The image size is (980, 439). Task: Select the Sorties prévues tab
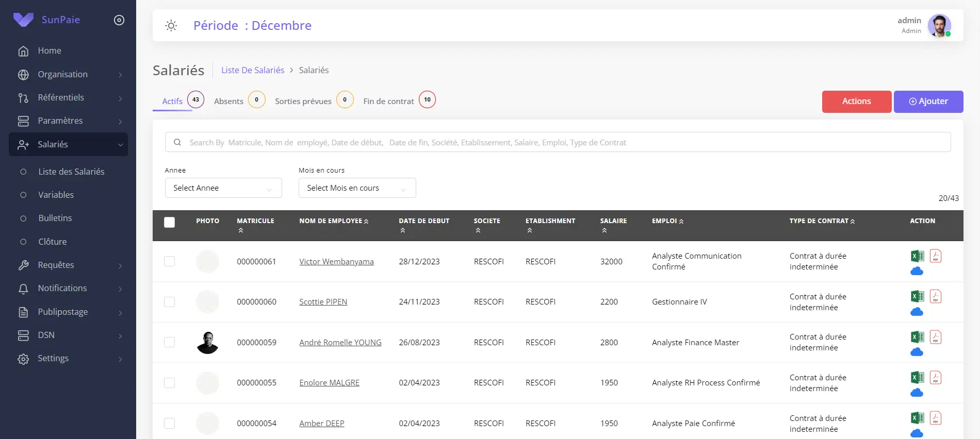tap(303, 101)
